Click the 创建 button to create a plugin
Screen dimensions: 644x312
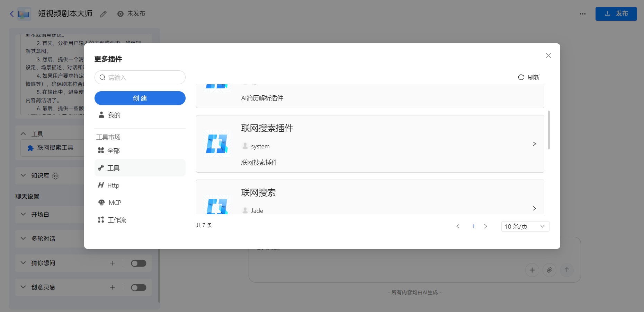(x=140, y=98)
